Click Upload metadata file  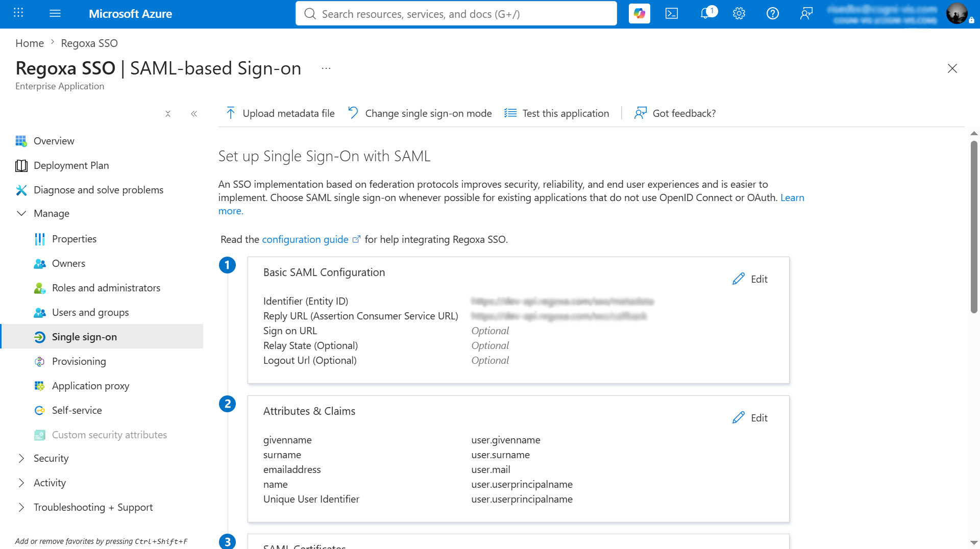pos(280,113)
